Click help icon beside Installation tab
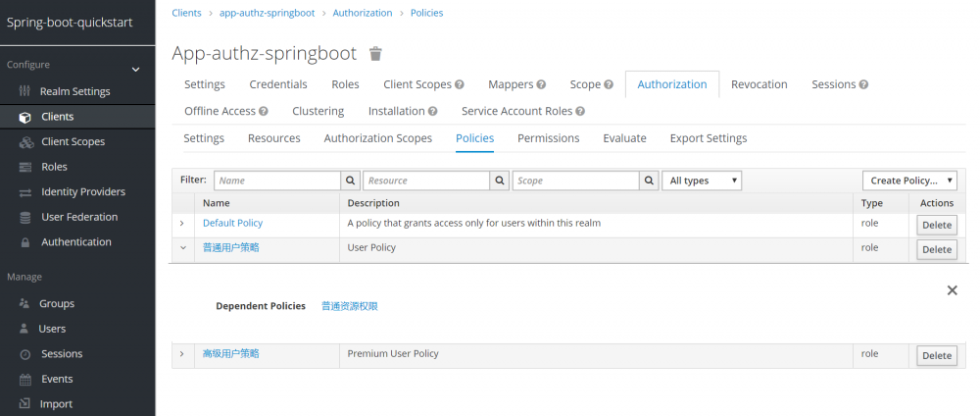The width and height of the screenshot is (980, 416). click(x=432, y=111)
